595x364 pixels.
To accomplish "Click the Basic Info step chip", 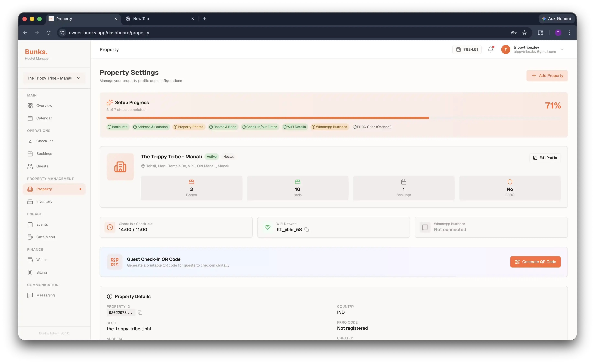I will [x=118, y=127].
